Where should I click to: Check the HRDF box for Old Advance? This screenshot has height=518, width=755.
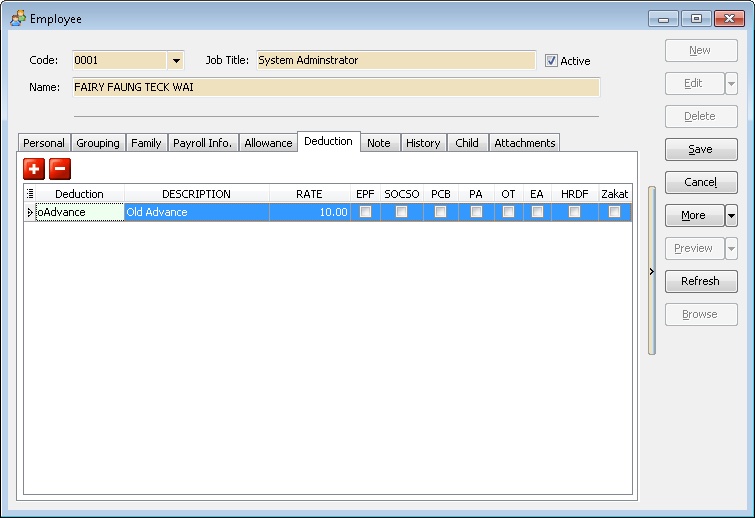tap(574, 212)
